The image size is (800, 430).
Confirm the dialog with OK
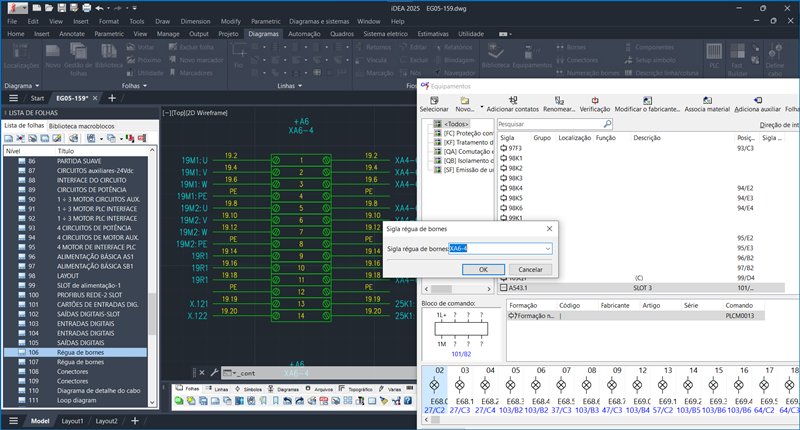pos(483,269)
